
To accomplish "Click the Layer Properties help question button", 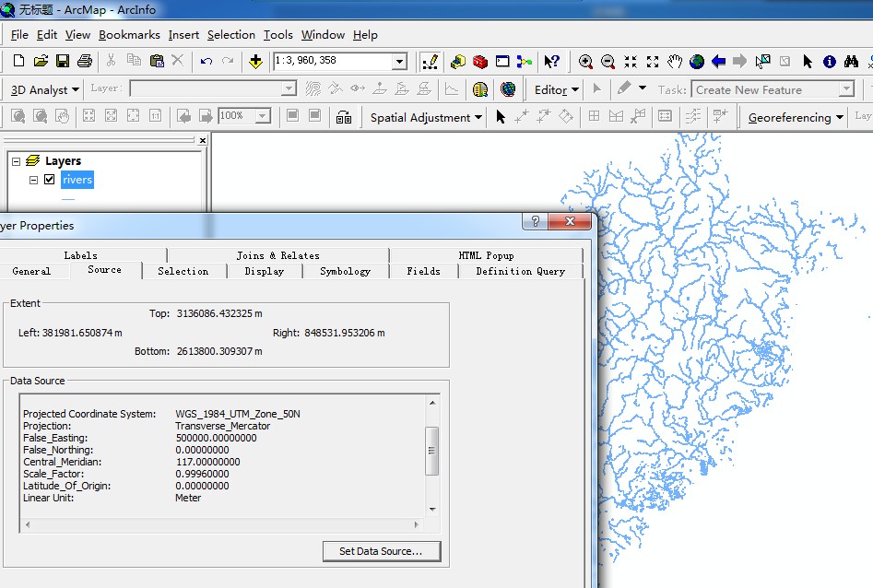I will [x=535, y=221].
